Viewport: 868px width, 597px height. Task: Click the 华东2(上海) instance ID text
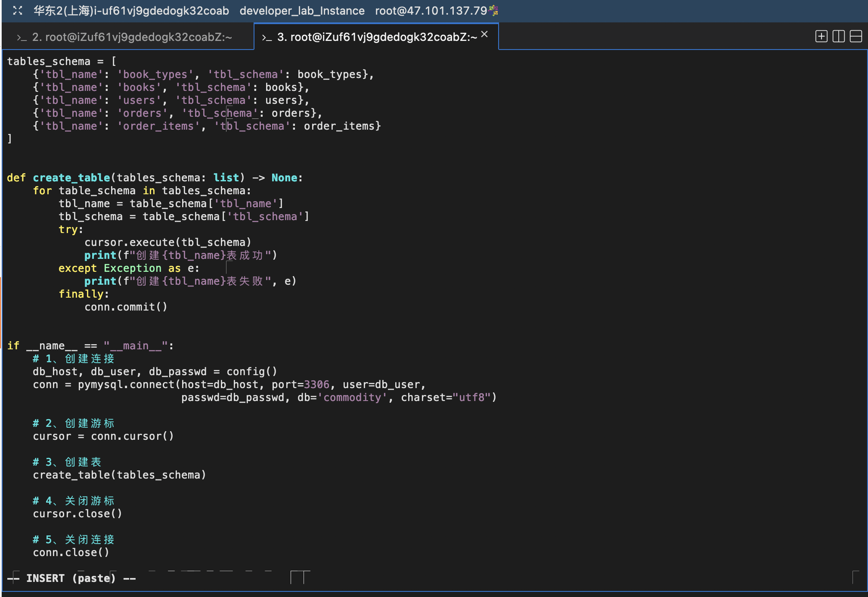[131, 11]
